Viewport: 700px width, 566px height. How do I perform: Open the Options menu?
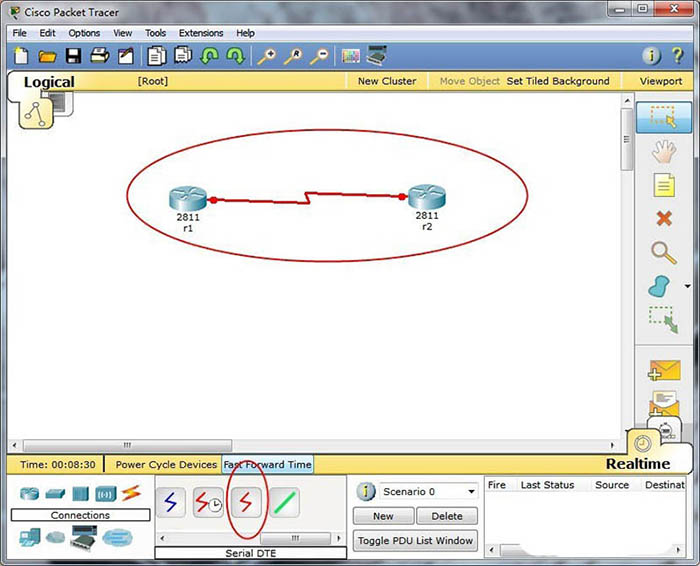(x=84, y=33)
